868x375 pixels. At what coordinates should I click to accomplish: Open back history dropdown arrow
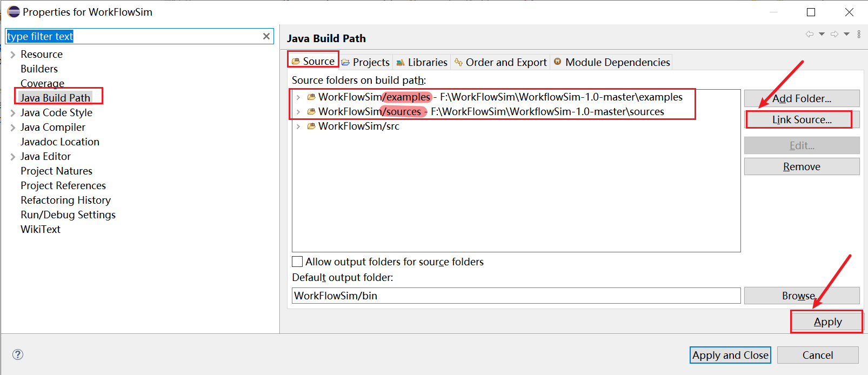click(822, 34)
